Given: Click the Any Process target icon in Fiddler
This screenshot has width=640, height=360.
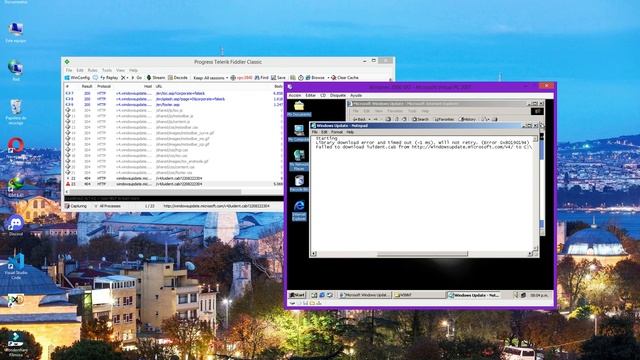Looking at the screenshot, I should (x=233, y=78).
